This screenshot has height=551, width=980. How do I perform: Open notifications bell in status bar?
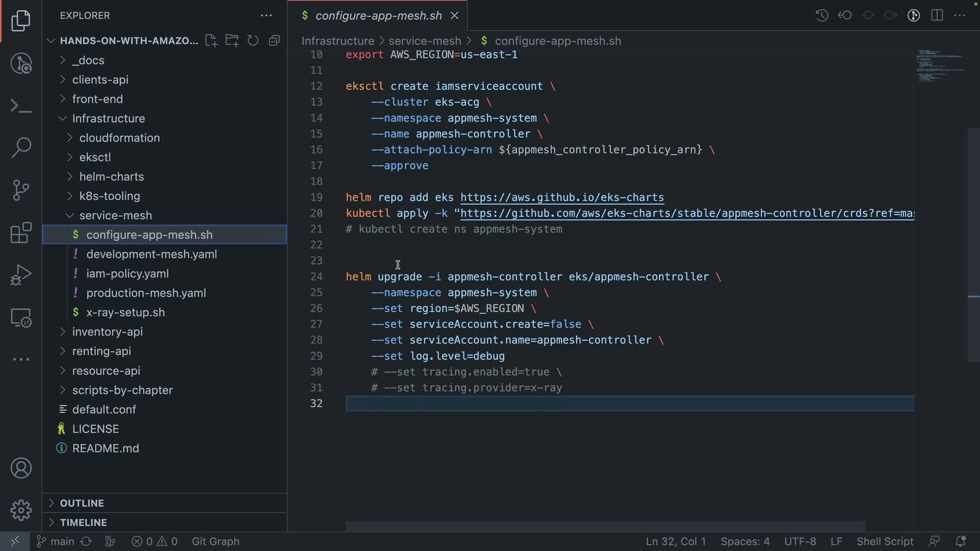[x=960, y=541]
